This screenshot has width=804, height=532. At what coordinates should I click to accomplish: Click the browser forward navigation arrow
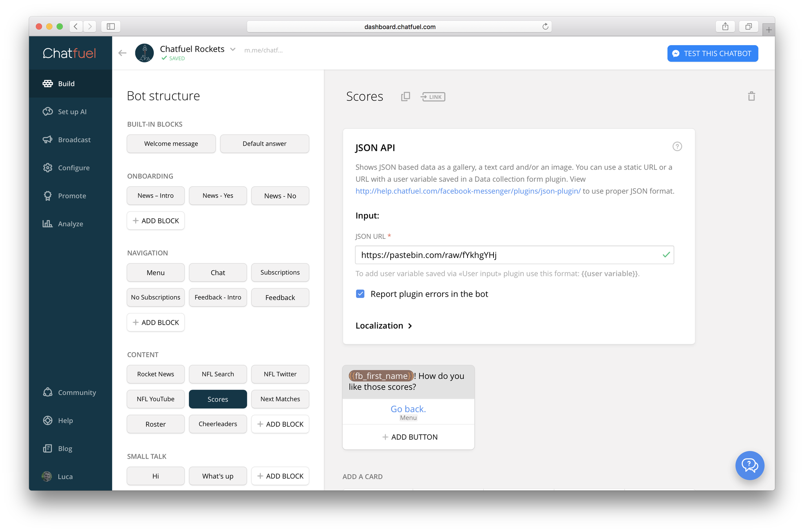click(90, 26)
